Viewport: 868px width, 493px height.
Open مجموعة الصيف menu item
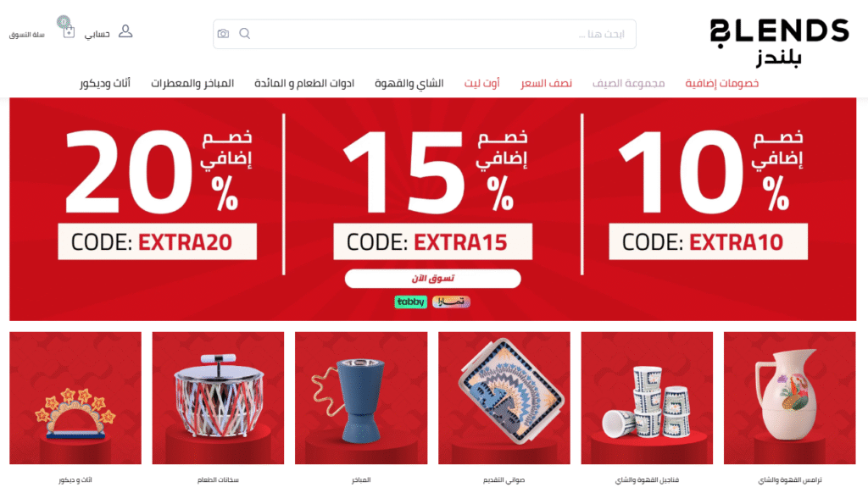click(x=628, y=83)
